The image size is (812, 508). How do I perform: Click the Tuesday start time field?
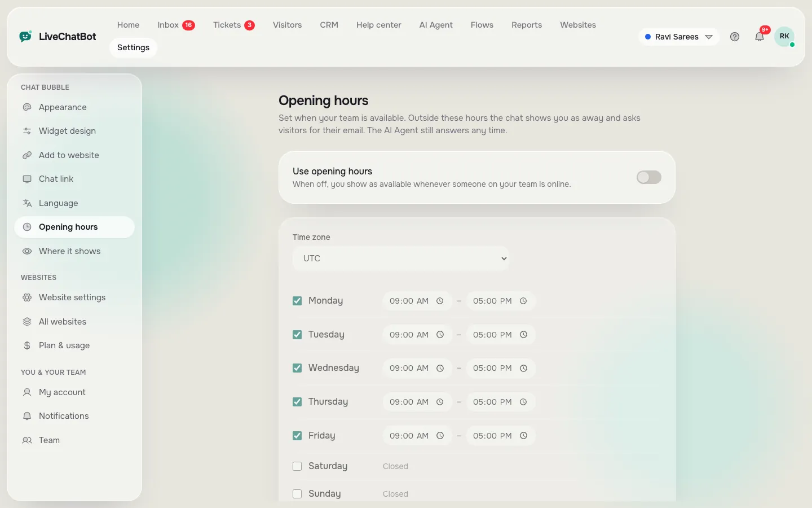coord(417,335)
